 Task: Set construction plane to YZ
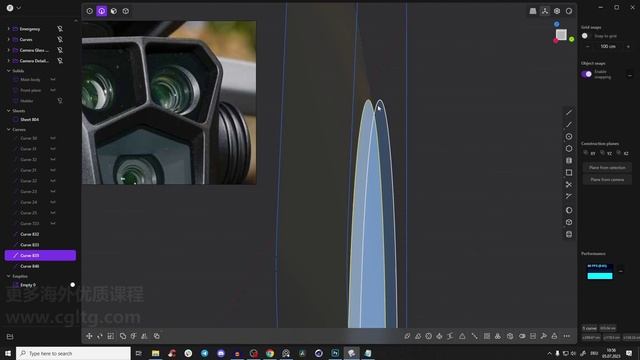pos(606,153)
